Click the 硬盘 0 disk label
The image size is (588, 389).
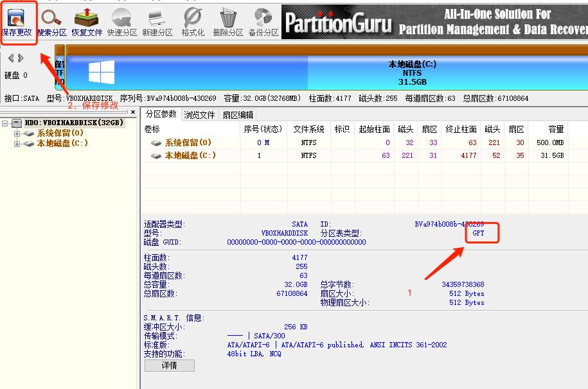[16, 75]
